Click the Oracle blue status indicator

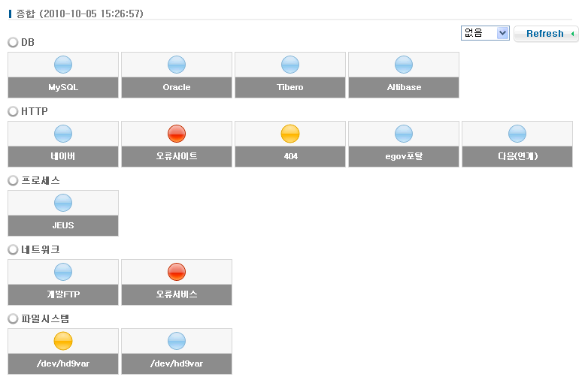click(x=177, y=65)
